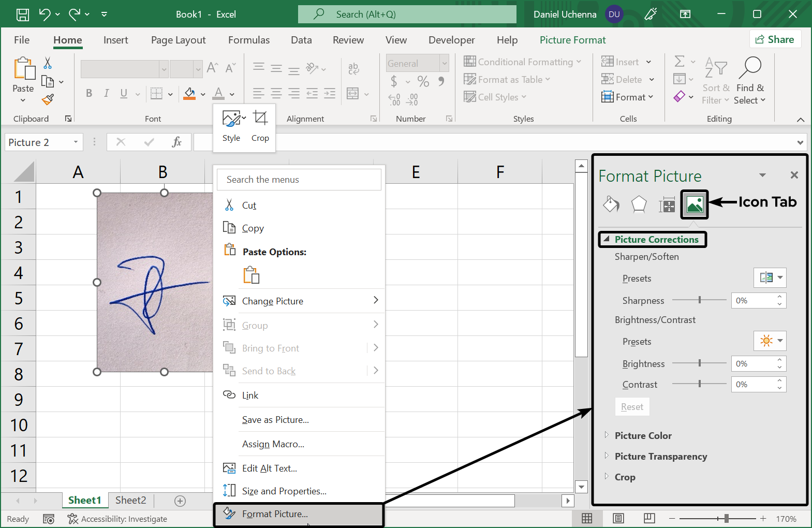Open the picture Style gallery
The height and width of the screenshot is (528, 812).
coord(231,126)
